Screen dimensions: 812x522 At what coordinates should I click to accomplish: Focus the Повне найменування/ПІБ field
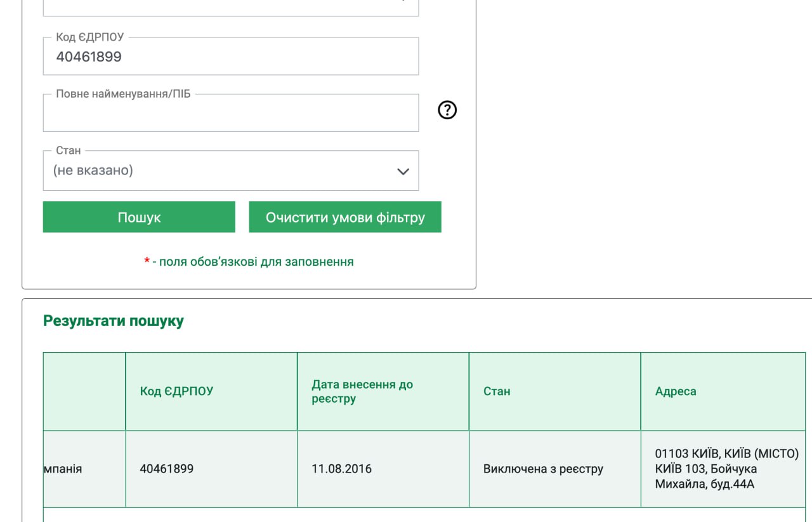coord(231,113)
